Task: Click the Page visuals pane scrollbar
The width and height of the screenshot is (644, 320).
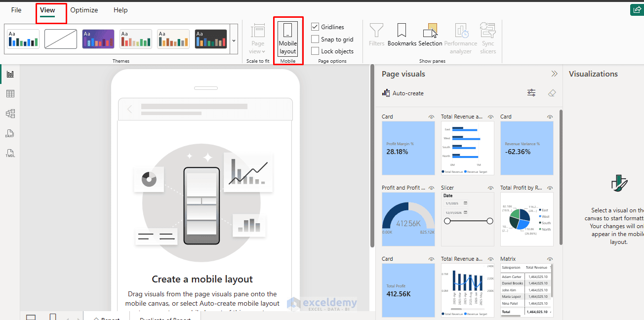Action: [x=561, y=177]
